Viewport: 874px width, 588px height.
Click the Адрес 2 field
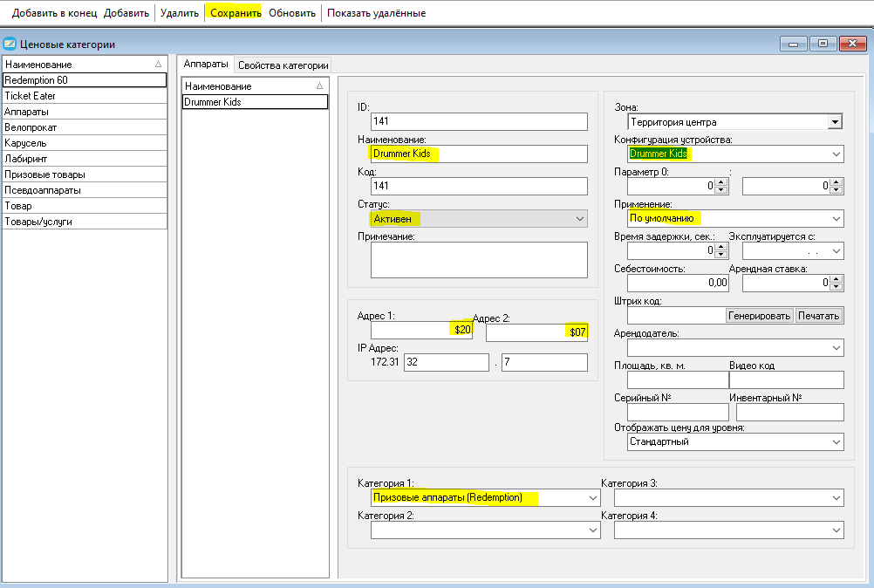pos(536,332)
